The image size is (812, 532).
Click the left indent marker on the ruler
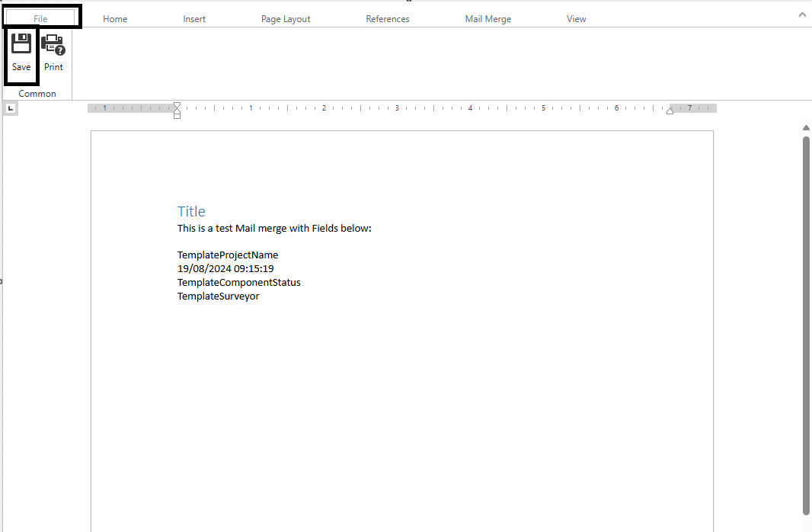pyautogui.click(x=177, y=115)
